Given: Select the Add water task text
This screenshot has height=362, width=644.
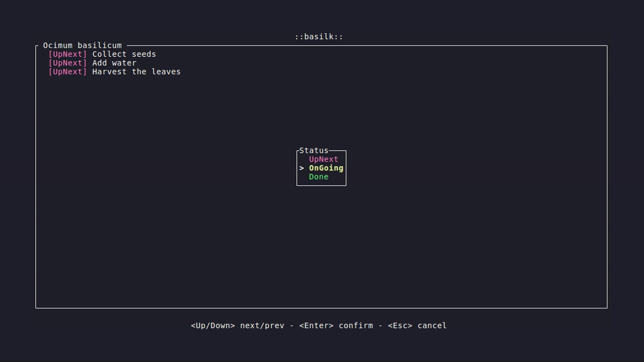Looking at the screenshot, I should 114,63.
